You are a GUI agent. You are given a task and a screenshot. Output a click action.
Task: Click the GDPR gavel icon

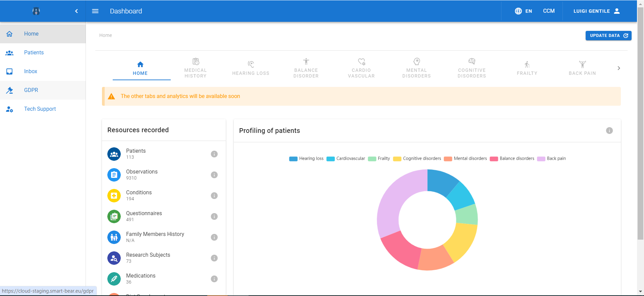pyautogui.click(x=9, y=90)
